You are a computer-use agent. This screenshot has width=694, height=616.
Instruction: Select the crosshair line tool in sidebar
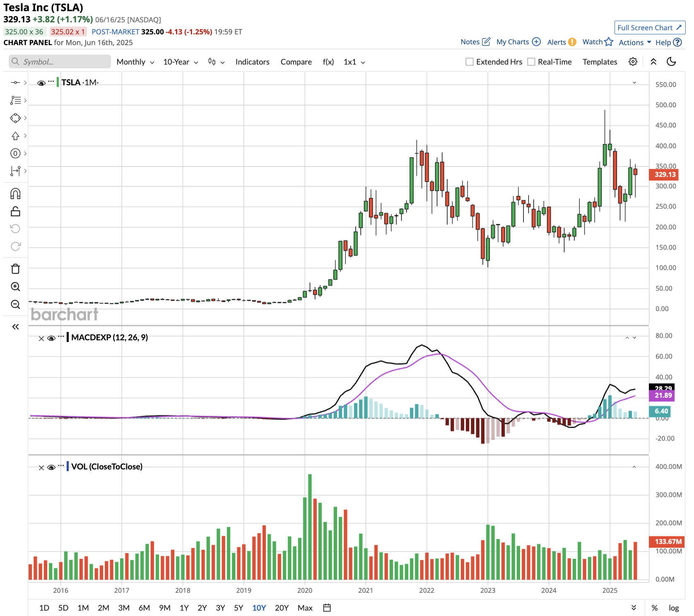15,82
